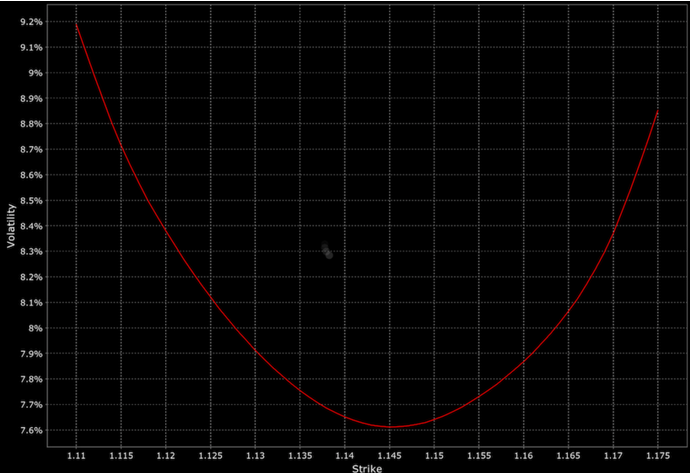Click the Volatility y-axis title

tap(11, 225)
